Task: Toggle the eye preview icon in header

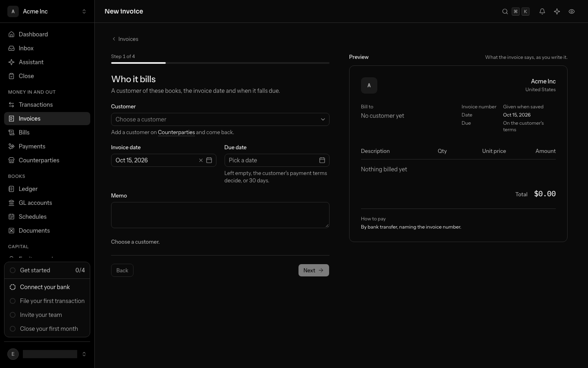Action: [x=572, y=11]
